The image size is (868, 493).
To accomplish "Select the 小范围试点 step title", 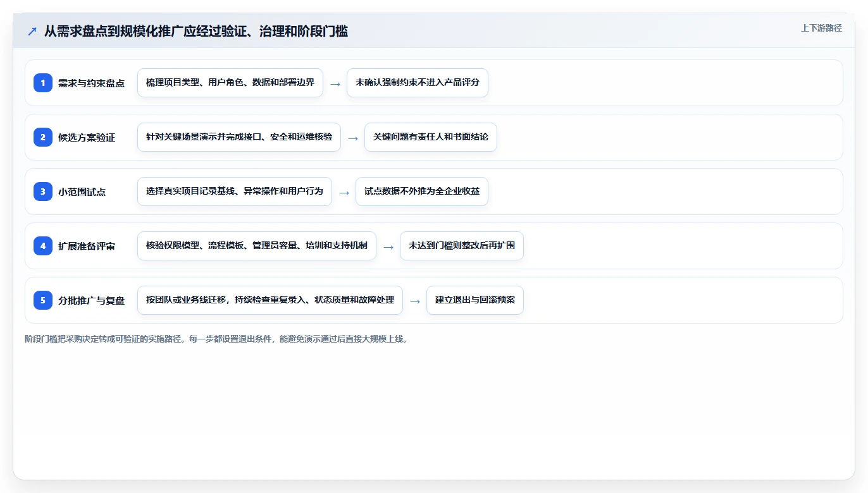I will pyautogui.click(x=82, y=192).
